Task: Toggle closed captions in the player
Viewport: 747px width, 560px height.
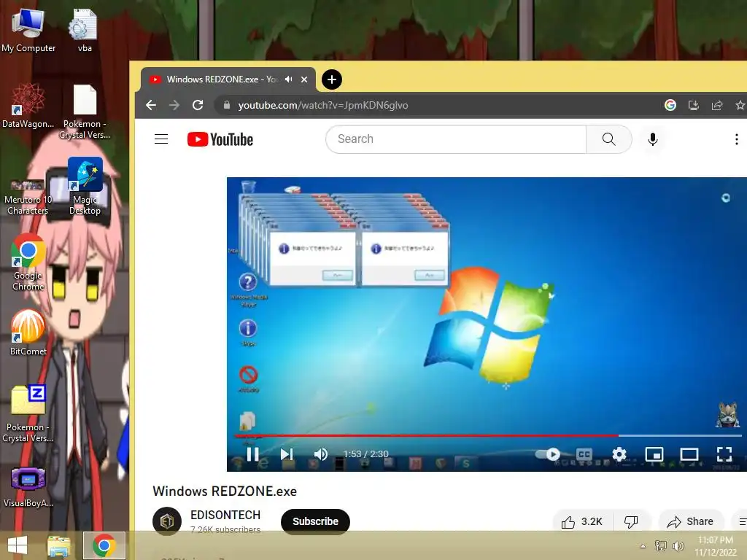Action: pyautogui.click(x=584, y=454)
